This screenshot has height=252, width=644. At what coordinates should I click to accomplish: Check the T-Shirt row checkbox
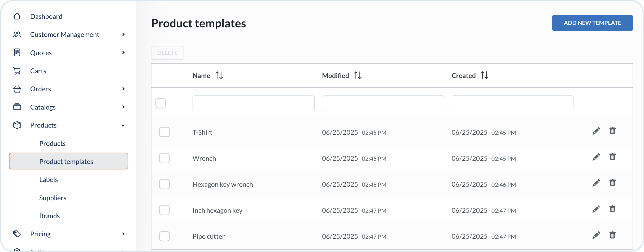click(x=164, y=132)
